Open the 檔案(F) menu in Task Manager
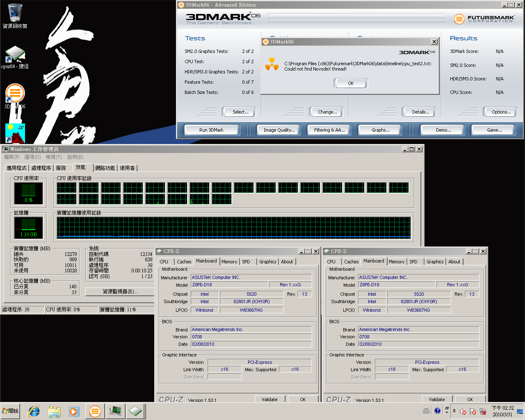Viewport: 525px width, 420px height. tap(11, 157)
